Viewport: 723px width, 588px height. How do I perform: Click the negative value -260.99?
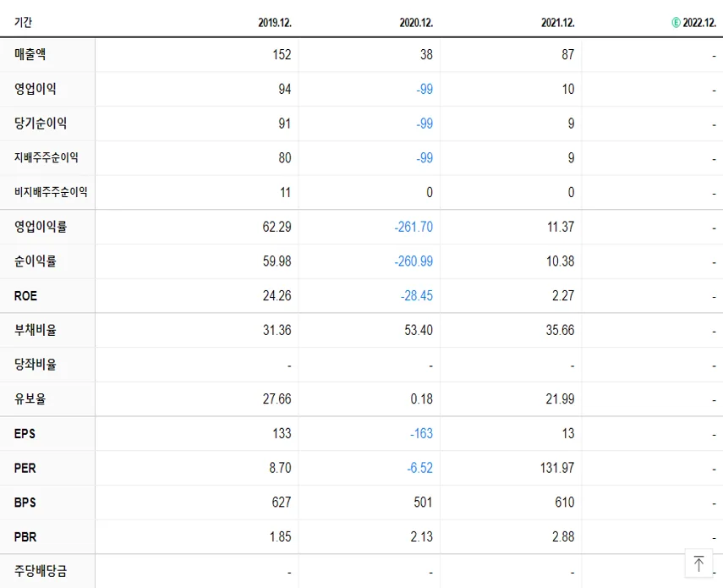point(414,261)
